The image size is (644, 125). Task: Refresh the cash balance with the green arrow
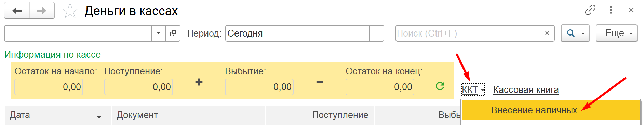click(440, 86)
